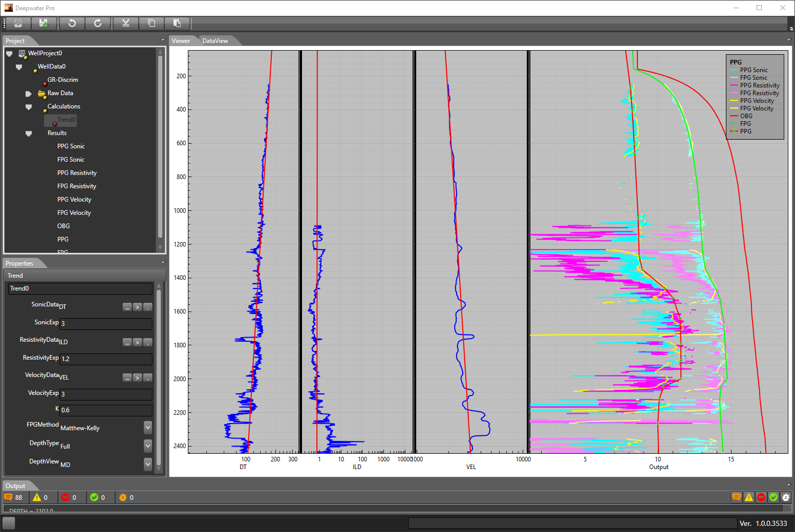Image resolution: width=795 pixels, height=532 pixels.
Task: Click the SonicExp input field
Action: (x=106, y=324)
